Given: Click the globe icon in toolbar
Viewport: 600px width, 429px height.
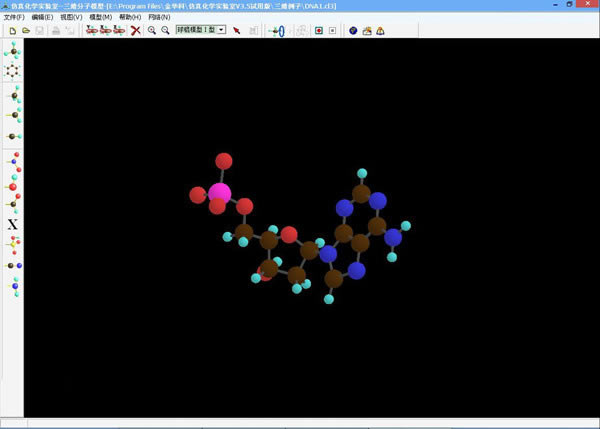Looking at the screenshot, I should pyautogui.click(x=353, y=31).
